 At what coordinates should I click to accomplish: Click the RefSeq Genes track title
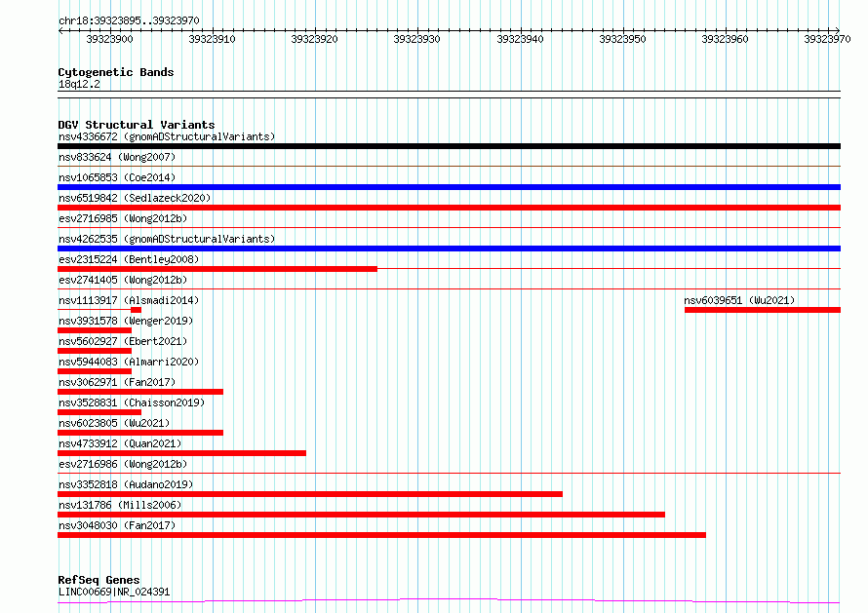99,580
